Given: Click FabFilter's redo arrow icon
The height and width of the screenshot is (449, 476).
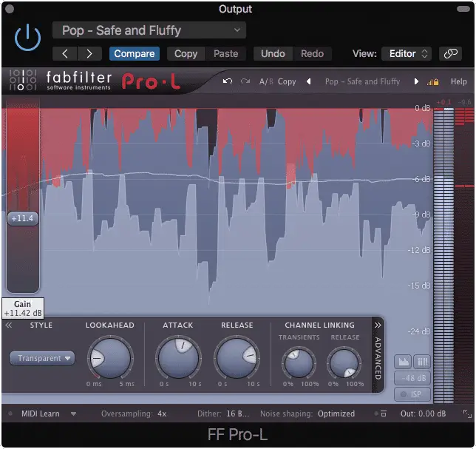Looking at the screenshot, I should point(245,81).
